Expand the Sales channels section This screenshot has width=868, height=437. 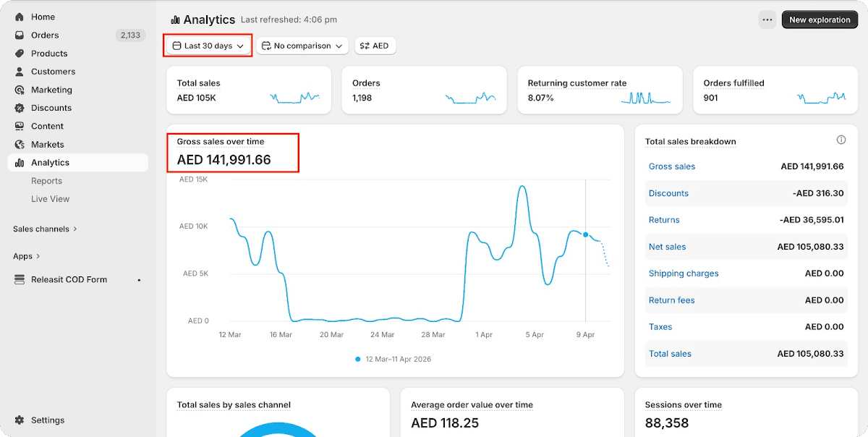45,229
